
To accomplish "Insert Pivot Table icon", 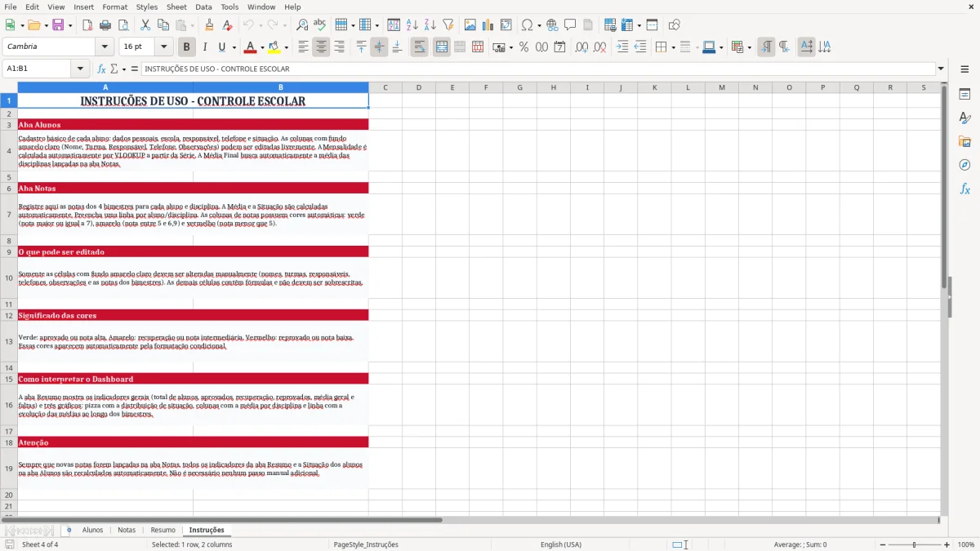I will (506, 25).
